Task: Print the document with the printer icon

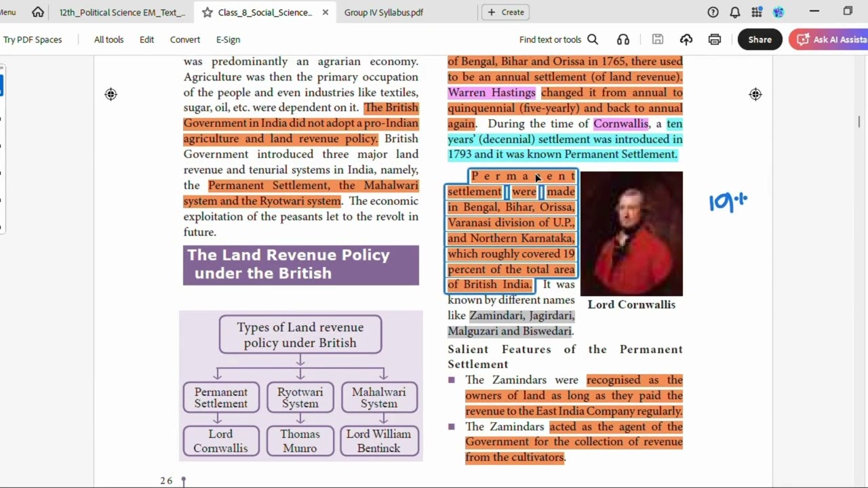Action: tap(715, 39)
